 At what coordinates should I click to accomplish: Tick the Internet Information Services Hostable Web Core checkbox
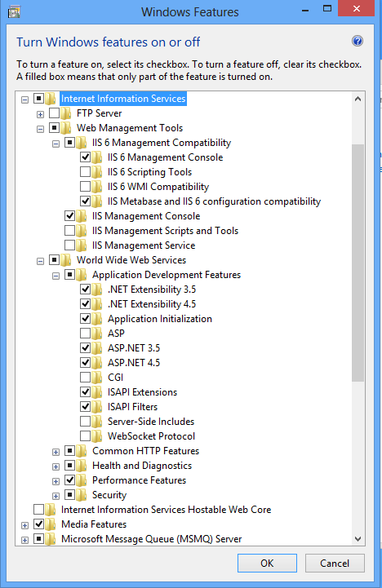(x=38, y=509)
